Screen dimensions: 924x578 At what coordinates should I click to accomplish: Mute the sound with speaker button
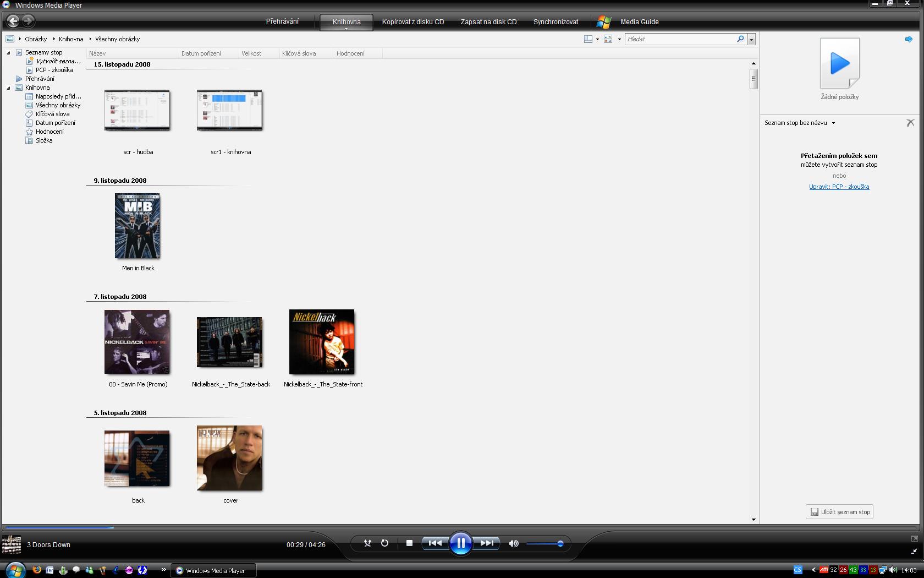point(514,543)
